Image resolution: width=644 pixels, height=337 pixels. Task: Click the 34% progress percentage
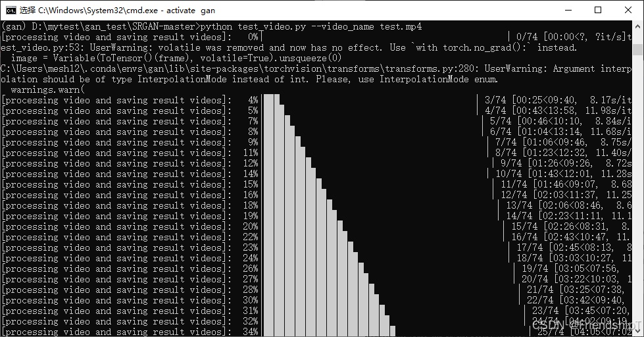251,332
